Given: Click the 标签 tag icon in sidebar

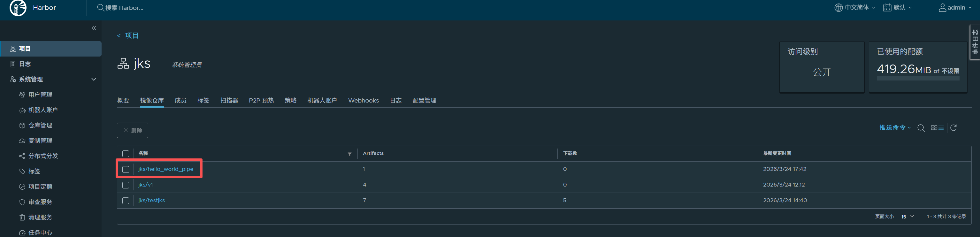Looking at the screenshot, I should tap(22, 171).
